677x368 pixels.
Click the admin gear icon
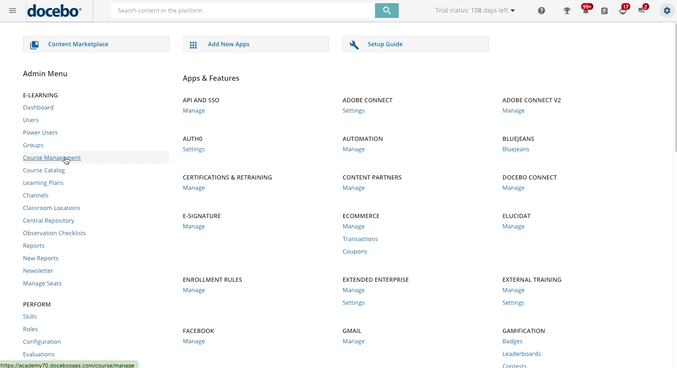667,10
